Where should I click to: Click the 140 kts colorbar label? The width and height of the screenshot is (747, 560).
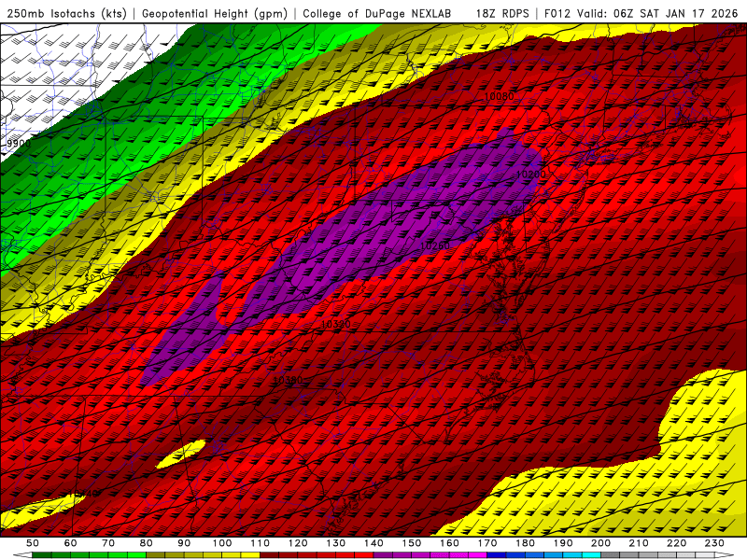373,543
